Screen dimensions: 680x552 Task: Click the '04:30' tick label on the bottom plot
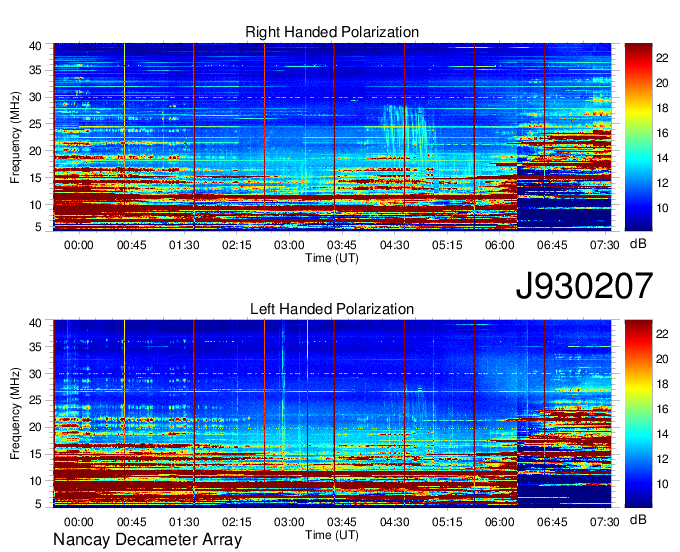tap(394, 522)
